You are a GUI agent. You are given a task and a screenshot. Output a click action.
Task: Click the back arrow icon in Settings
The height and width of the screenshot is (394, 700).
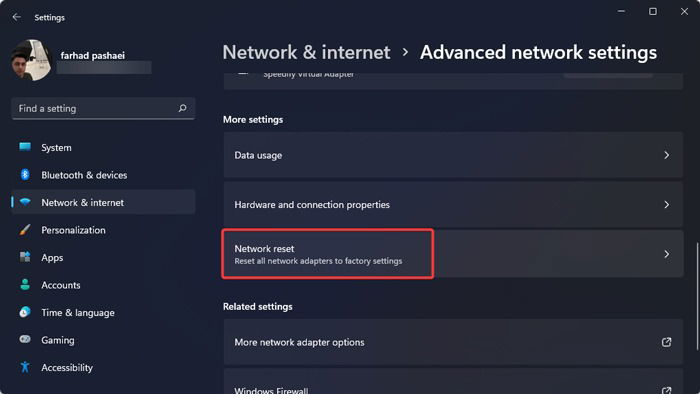pyautogui.click(x=17, y=17)
